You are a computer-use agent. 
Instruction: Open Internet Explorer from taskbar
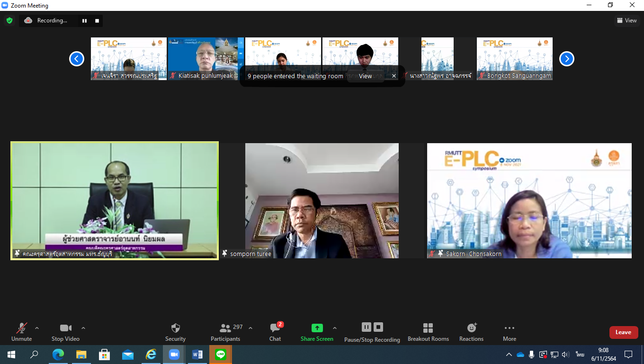(151, 355)
